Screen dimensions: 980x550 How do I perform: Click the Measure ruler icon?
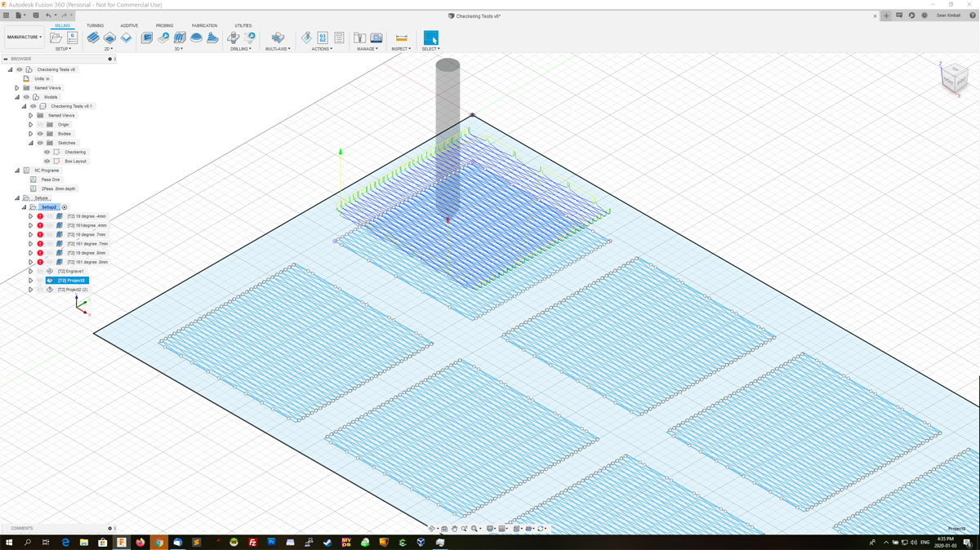401,38
